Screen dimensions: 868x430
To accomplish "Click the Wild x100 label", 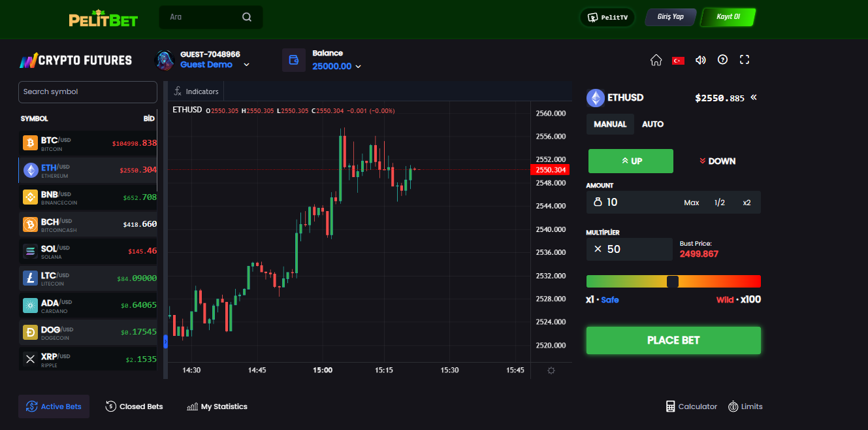I will click(739, 300).
